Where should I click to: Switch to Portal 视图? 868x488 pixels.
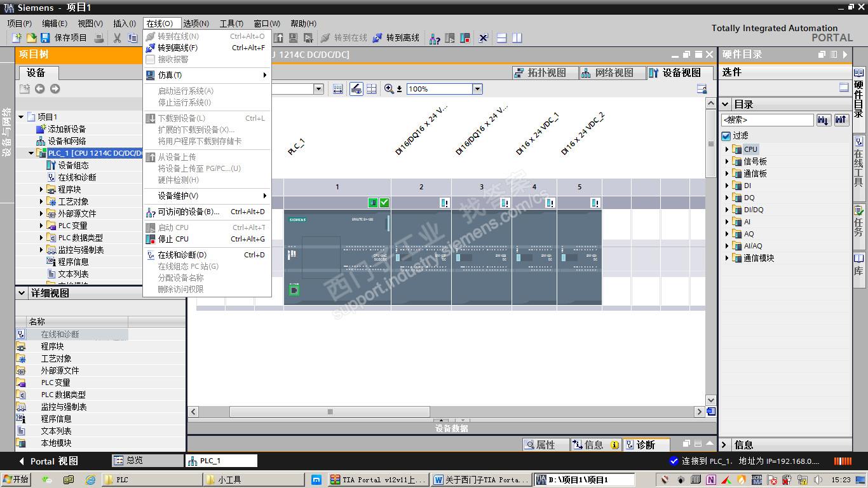coord(48,461)
